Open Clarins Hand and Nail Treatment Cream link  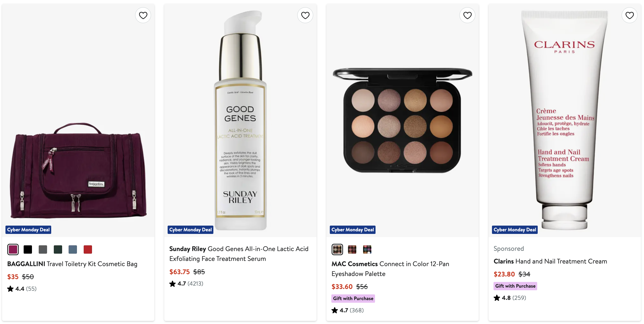(550, 261)
